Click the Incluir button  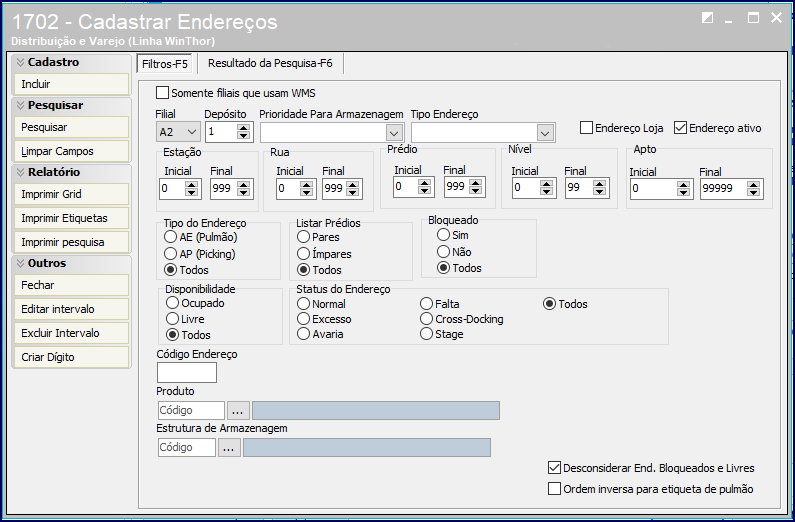click(x=71, y=84)
